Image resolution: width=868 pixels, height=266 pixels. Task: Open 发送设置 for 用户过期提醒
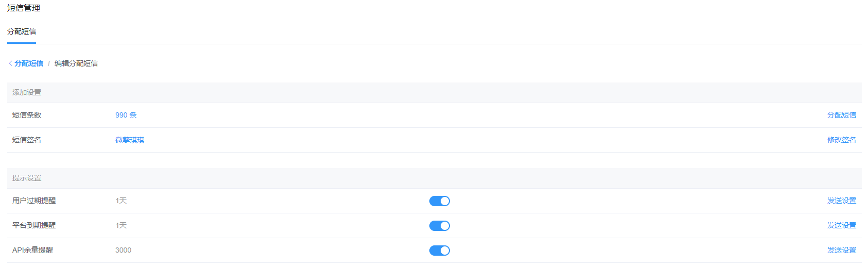tap(842, 201)
